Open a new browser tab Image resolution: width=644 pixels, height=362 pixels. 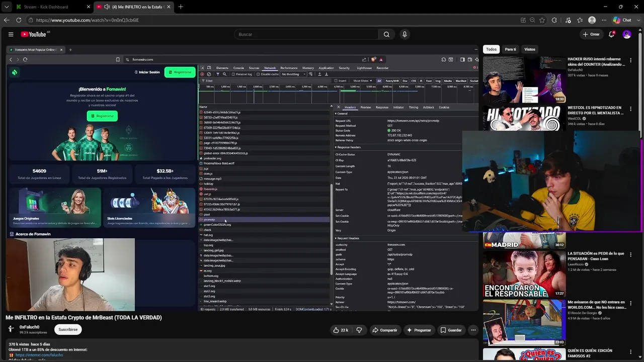[x=181, y=7]
